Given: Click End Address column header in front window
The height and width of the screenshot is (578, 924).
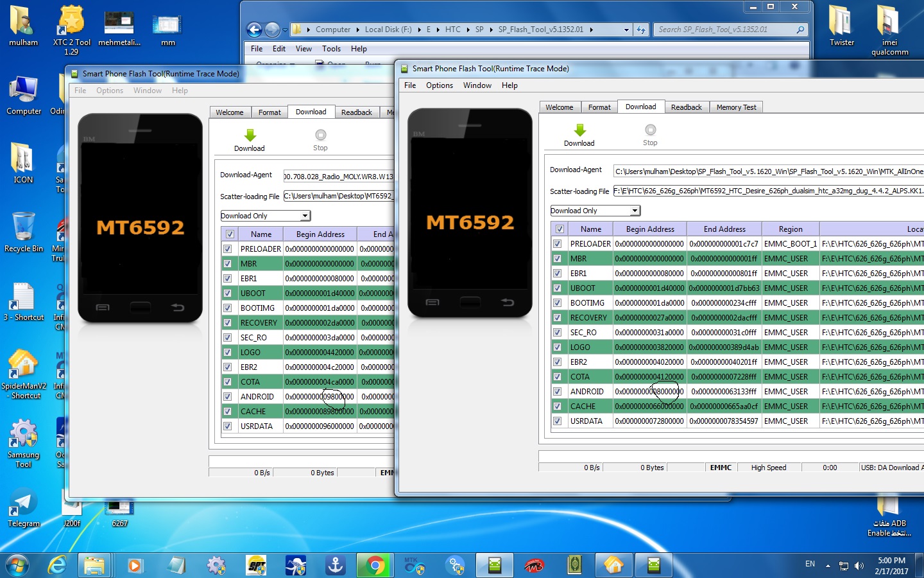Looking at the screenshot, I should click(x=724, y=229).
